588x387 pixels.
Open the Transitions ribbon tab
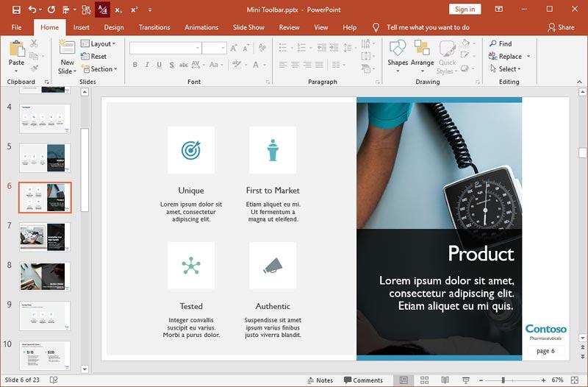tap(154, 27)
